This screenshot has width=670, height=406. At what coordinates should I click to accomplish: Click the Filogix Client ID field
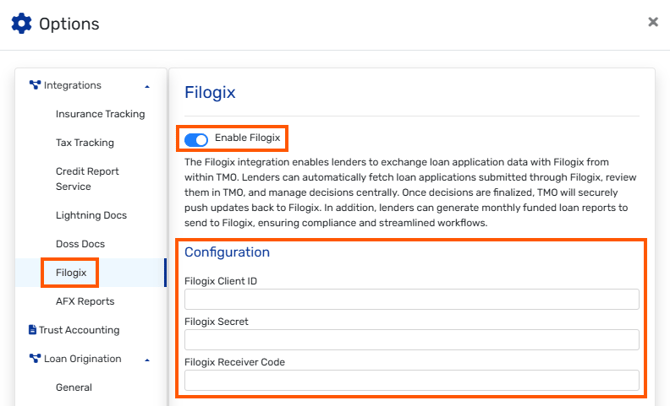[411, 299]
